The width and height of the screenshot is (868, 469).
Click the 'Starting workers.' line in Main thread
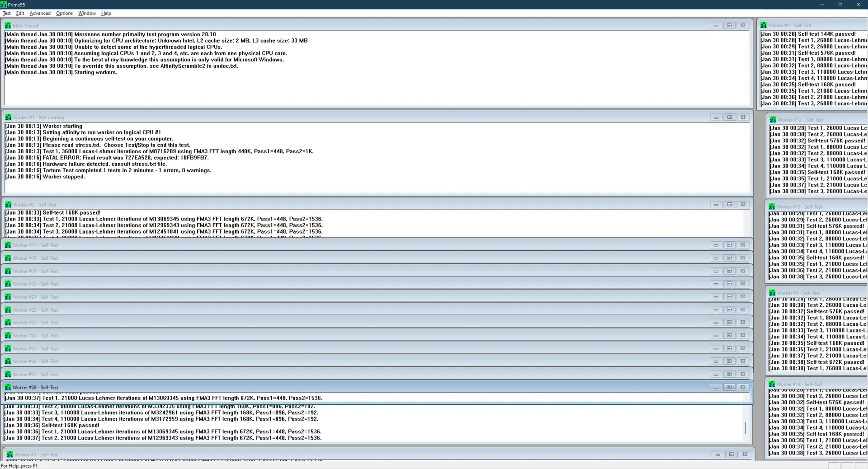pyautogui.click(x=61, y=72)
